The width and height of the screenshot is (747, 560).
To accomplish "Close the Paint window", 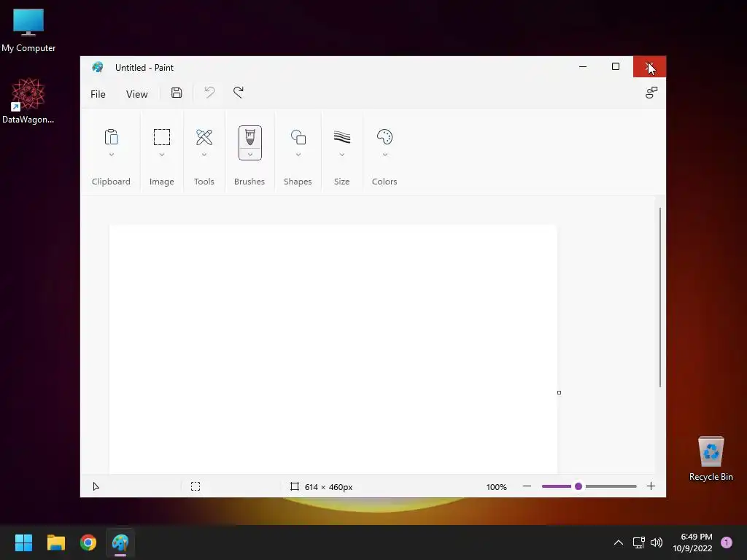I will 649,66.
